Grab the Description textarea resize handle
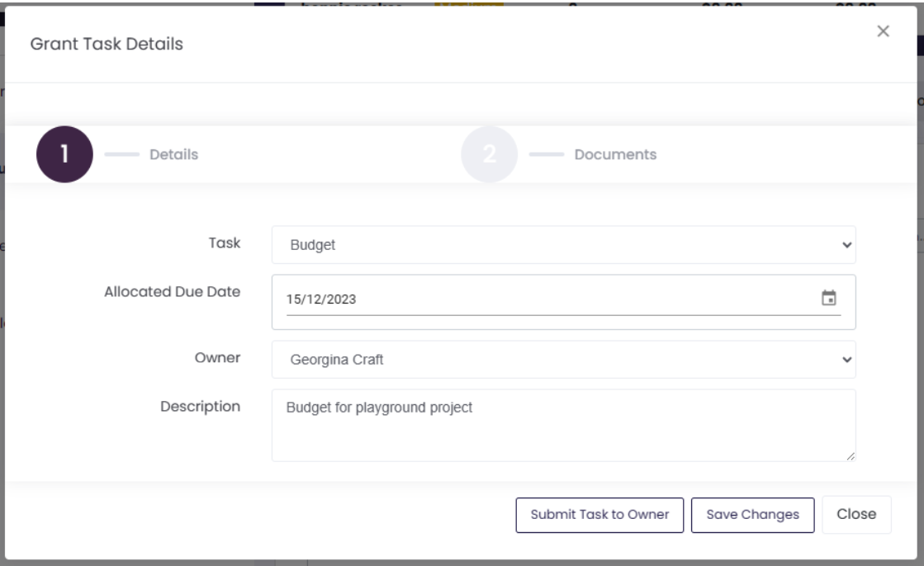Image resolution: width=924 pixels, height=566 pixels. pos(851,456)
